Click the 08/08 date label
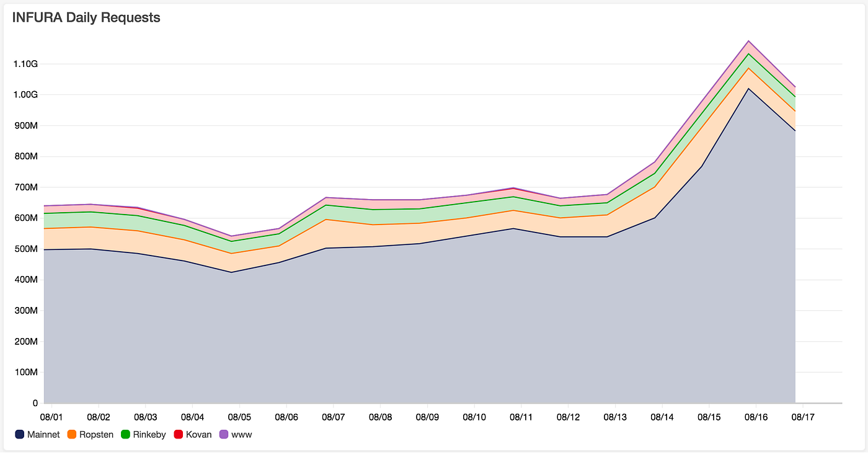 [380, 417]
